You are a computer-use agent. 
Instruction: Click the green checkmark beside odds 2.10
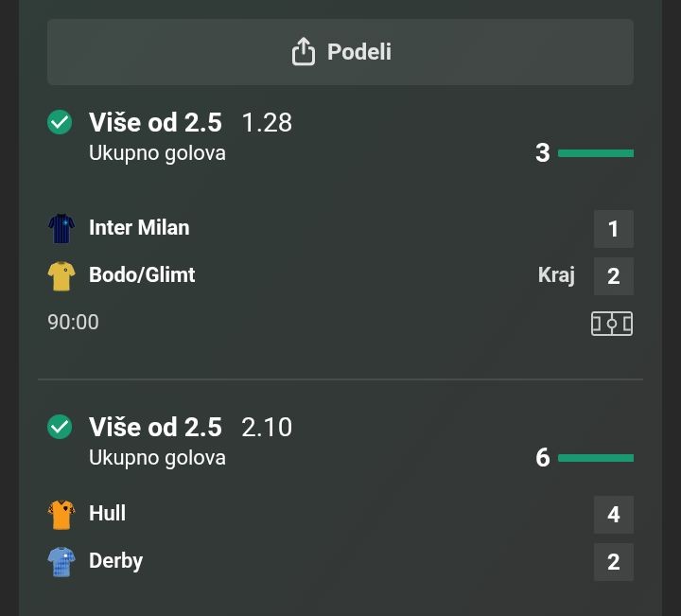coord(60,427)
